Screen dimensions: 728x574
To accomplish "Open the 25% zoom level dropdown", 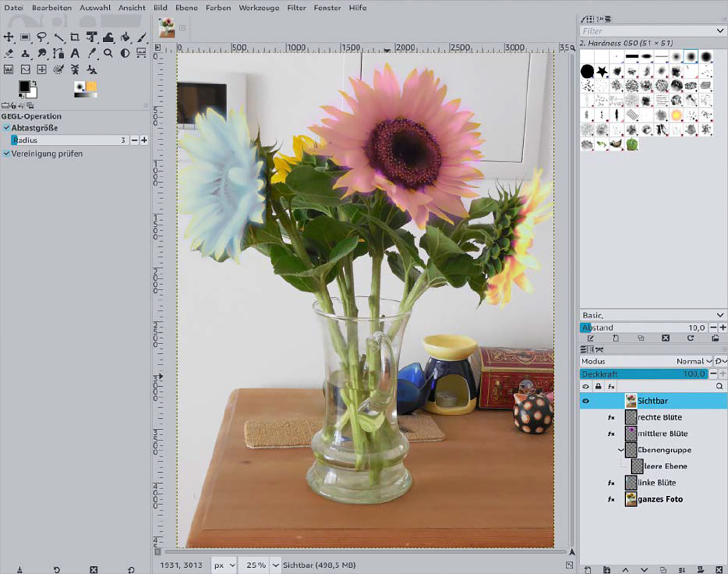I will coord(275,565).
